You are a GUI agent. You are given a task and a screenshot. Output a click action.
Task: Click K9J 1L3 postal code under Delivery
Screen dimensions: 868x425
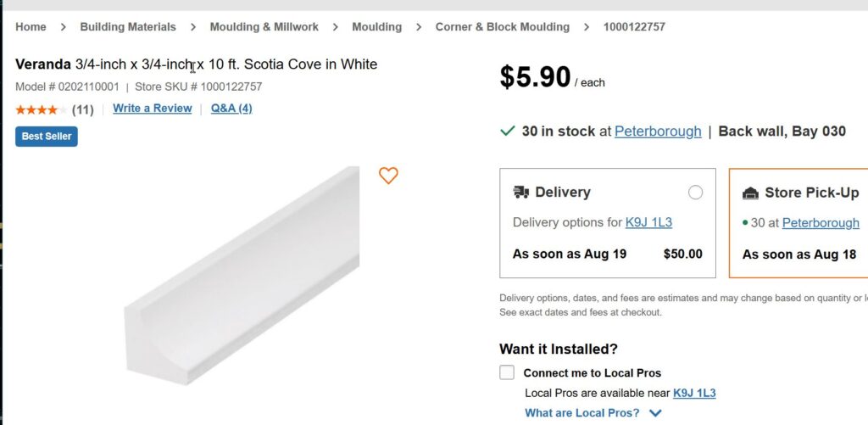click(648, 222)
